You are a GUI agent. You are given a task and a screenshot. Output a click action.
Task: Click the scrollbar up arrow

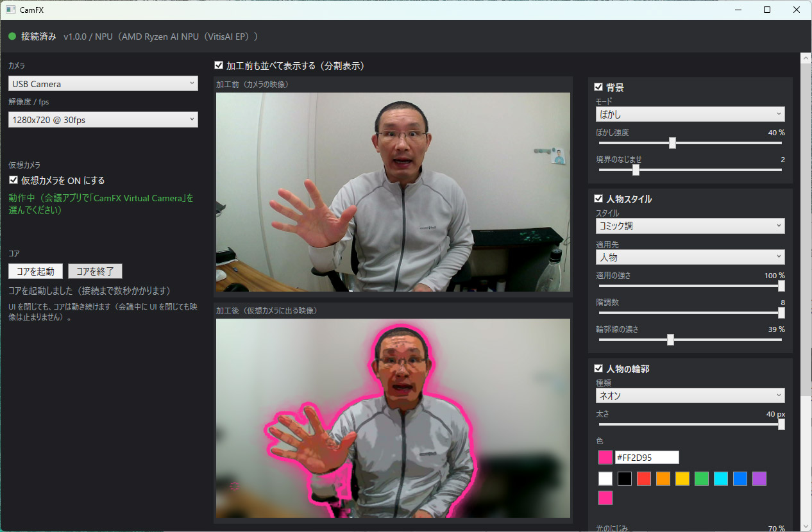coord(806,58)
